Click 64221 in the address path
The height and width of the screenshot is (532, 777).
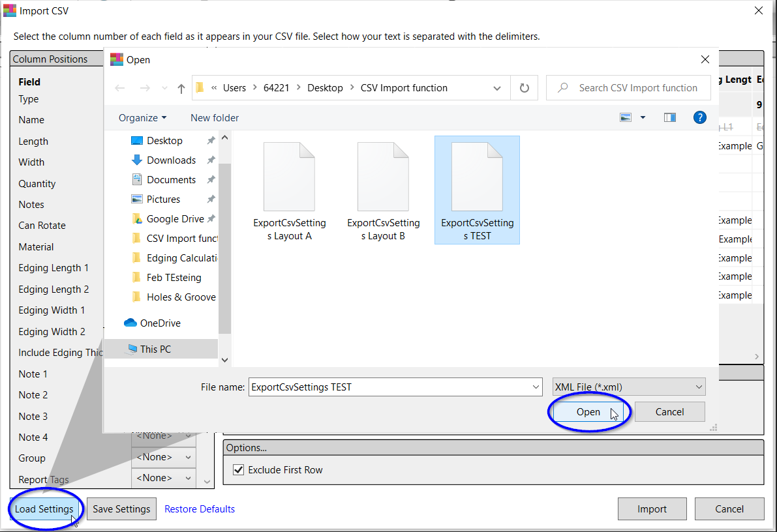(x=276, y=88)
